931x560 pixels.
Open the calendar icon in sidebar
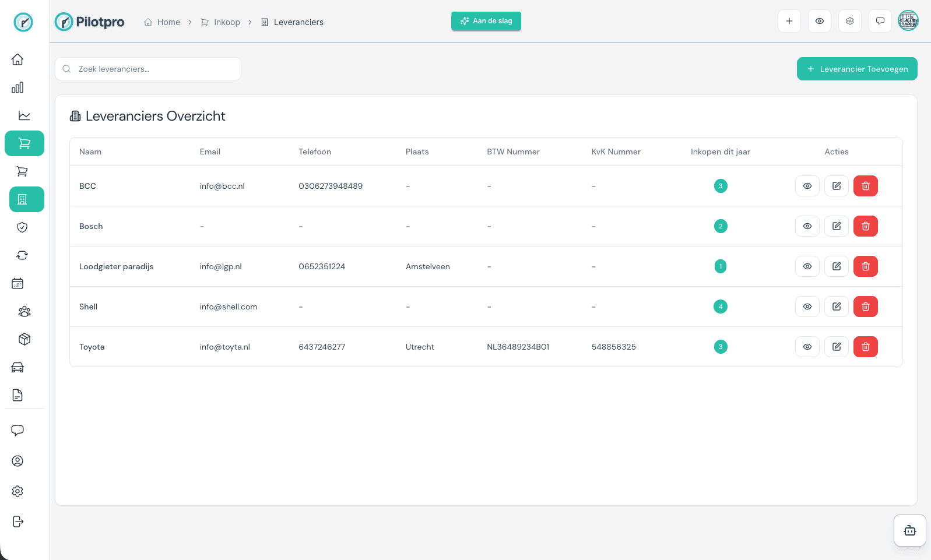(x=17, y=283)
